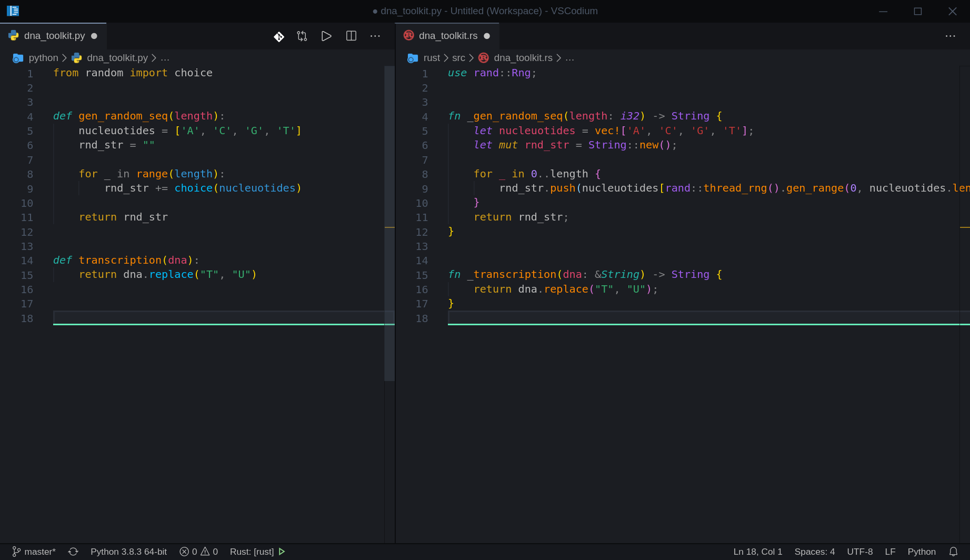The width and height of the screenshot is (970, 560).
Task: Open the src breadcrumb segment
Action: click(x=458, y=58)
